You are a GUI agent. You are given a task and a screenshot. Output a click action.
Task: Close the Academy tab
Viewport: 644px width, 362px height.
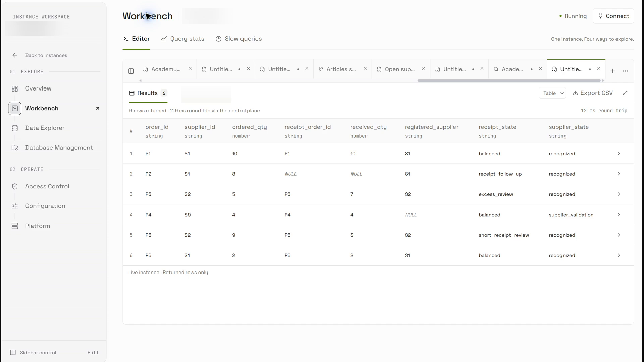[x=190, y=69]
